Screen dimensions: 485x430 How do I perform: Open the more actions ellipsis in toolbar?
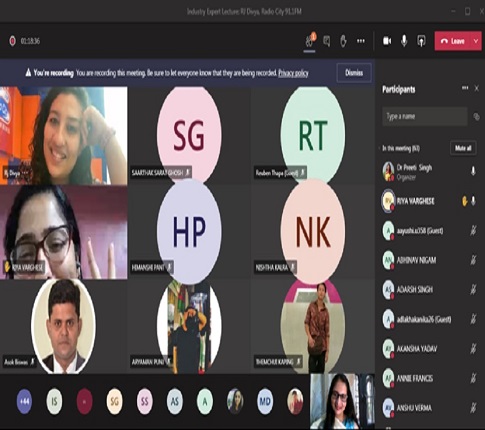[x=361, y=41]
